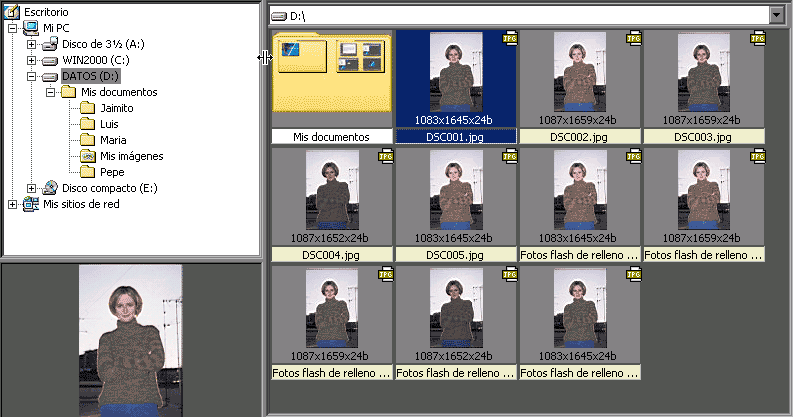Click the DSC001.jpg file name label

click(456, 136)
